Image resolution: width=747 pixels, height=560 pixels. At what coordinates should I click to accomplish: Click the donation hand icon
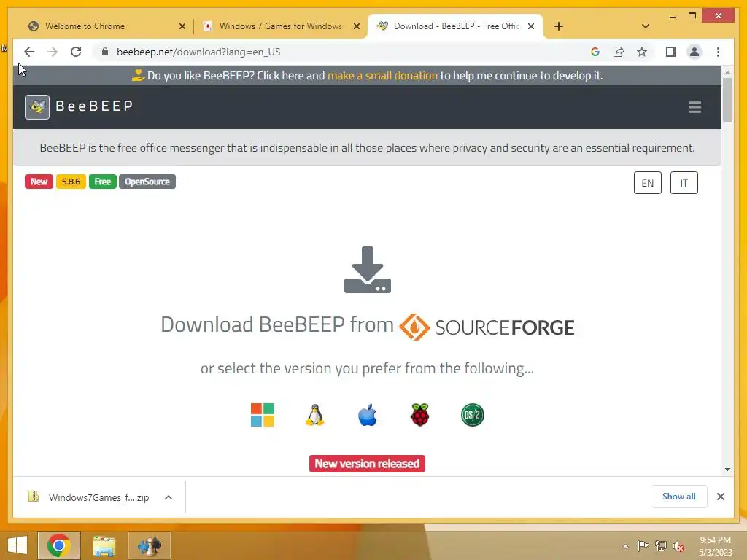138,75
